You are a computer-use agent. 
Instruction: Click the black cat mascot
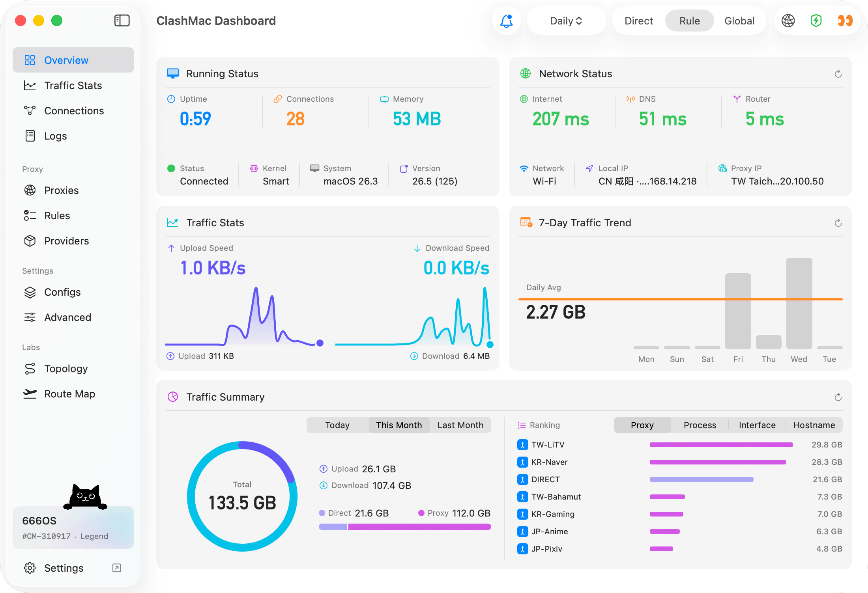tap(85, 497)
